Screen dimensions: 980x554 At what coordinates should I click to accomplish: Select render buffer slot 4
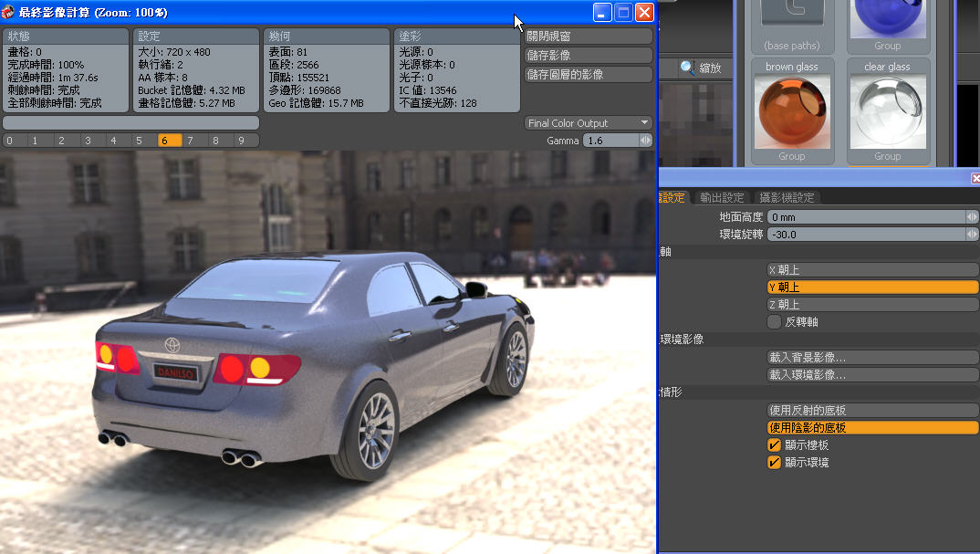(x=113, y=141)
